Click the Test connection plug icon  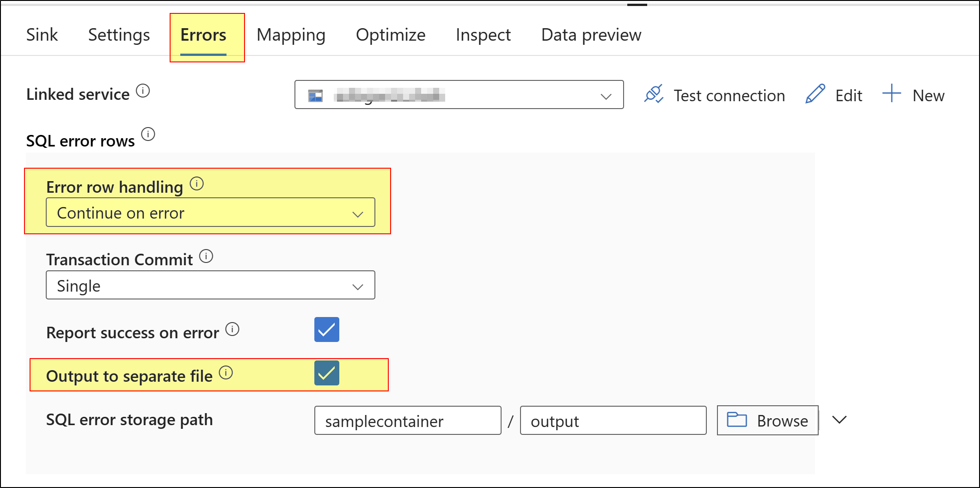tap(654, 94)
